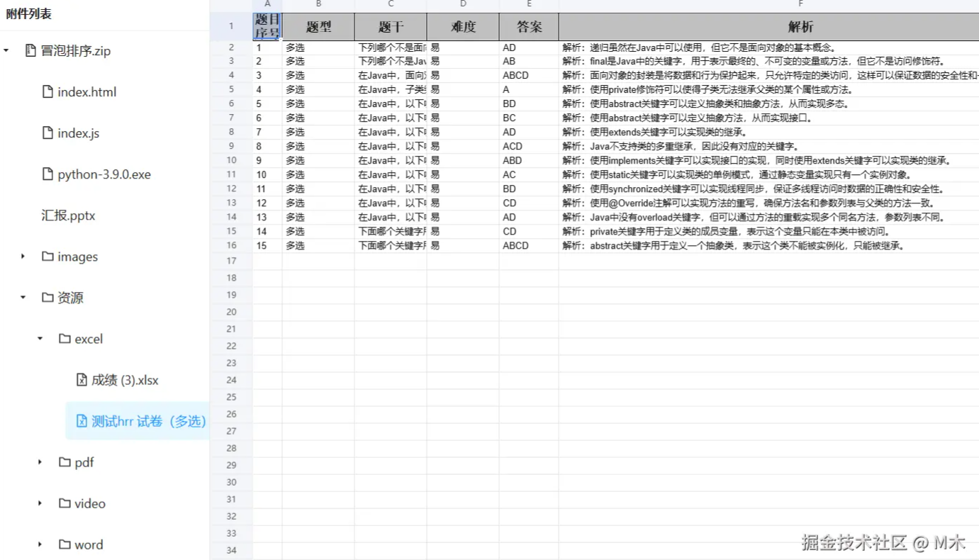Select column E header
The image size is (979, 560).
(529, 4)
